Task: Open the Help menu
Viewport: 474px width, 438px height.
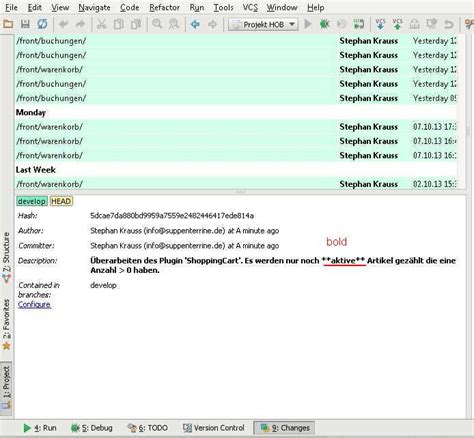Action: coord(315,7)
